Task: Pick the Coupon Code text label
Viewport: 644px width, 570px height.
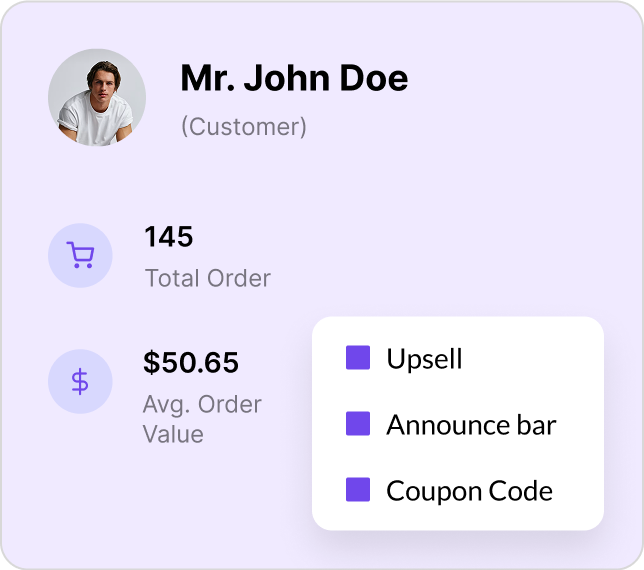Action: click(469, 491)
